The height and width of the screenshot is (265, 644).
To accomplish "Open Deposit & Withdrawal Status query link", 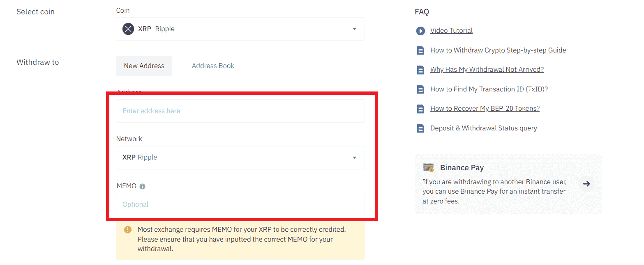I will 484,128.
